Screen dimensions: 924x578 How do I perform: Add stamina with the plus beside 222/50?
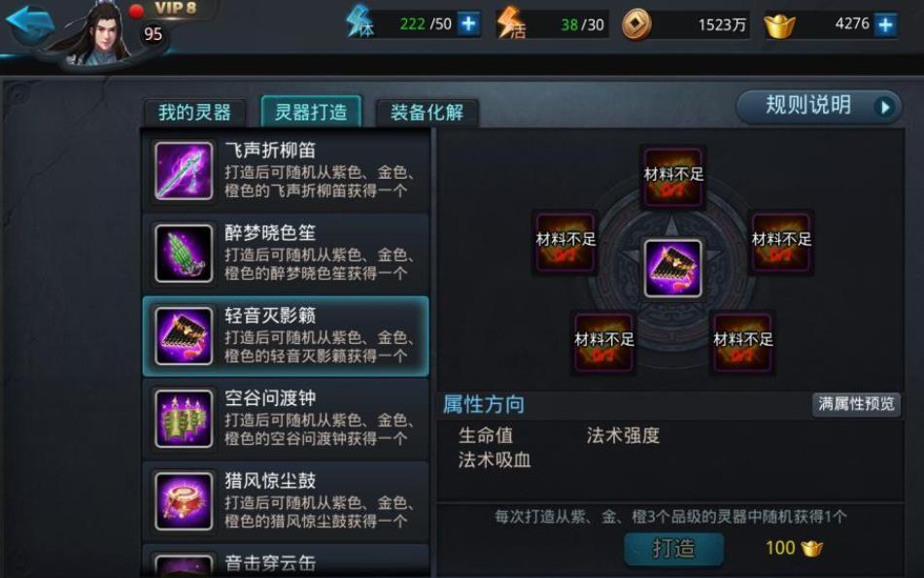pos(468,24)
